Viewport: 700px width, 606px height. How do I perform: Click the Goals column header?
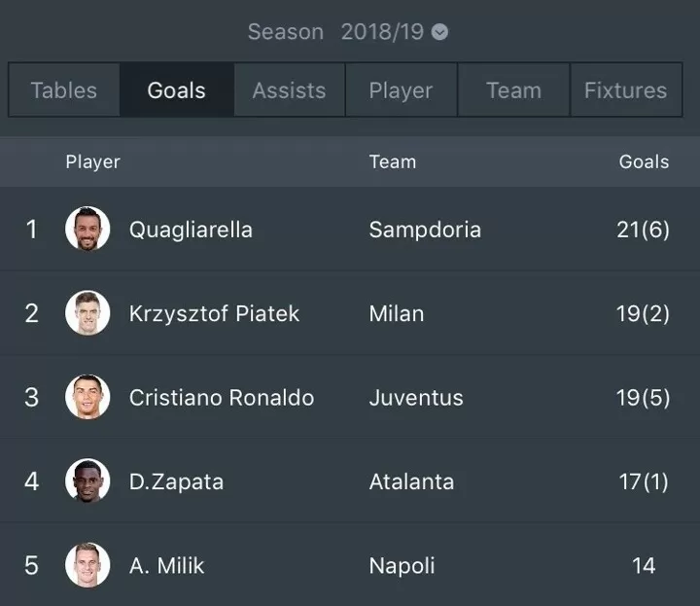click(x=644, y=161)
